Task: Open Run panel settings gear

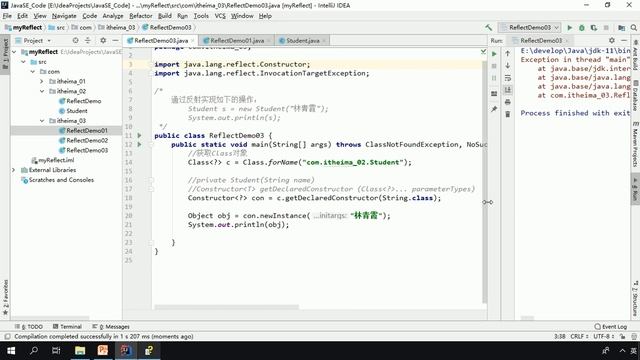Action: (x=611, y=40)
